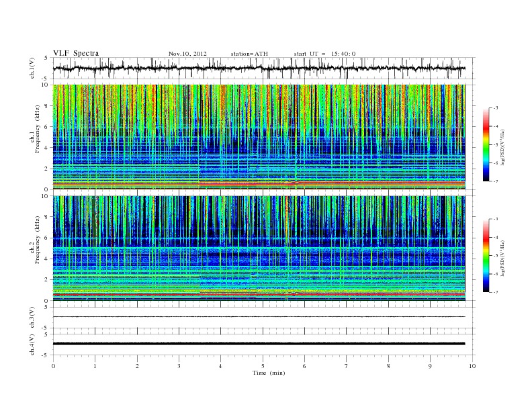
Task: Click the '8' kHz tick of ch.1 spectrogram
Action: (x=46, y=106)
